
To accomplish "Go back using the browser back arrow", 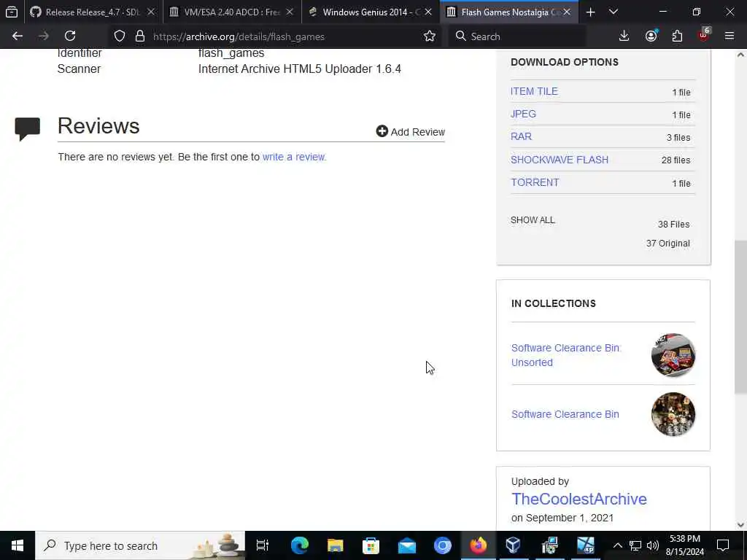I will (18, 36).
